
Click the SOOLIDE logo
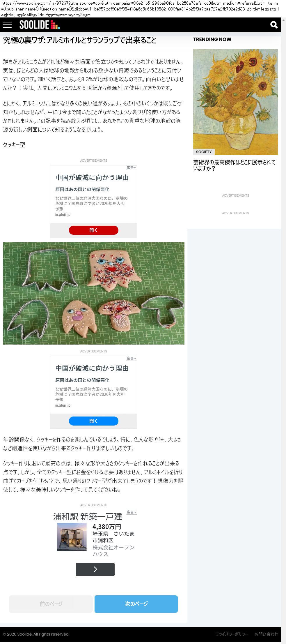click(x=40, y=25)
